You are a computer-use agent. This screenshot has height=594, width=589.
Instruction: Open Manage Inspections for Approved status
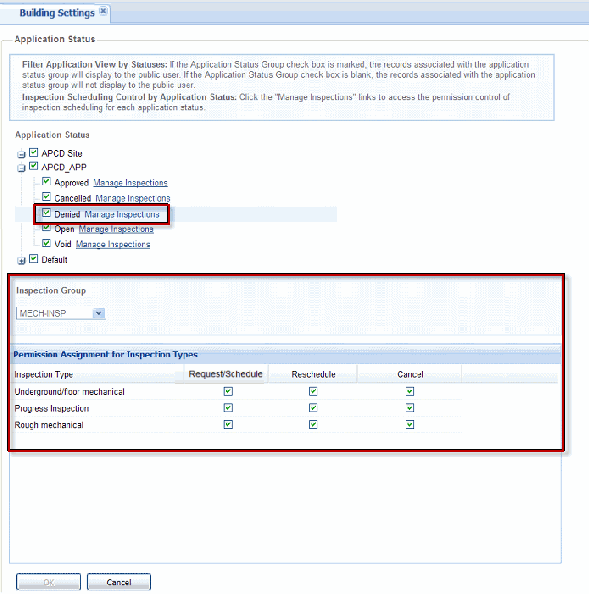130,183
